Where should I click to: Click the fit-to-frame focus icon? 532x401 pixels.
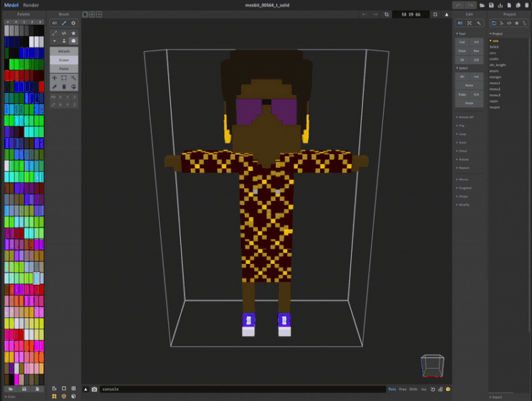click(435, 14)
